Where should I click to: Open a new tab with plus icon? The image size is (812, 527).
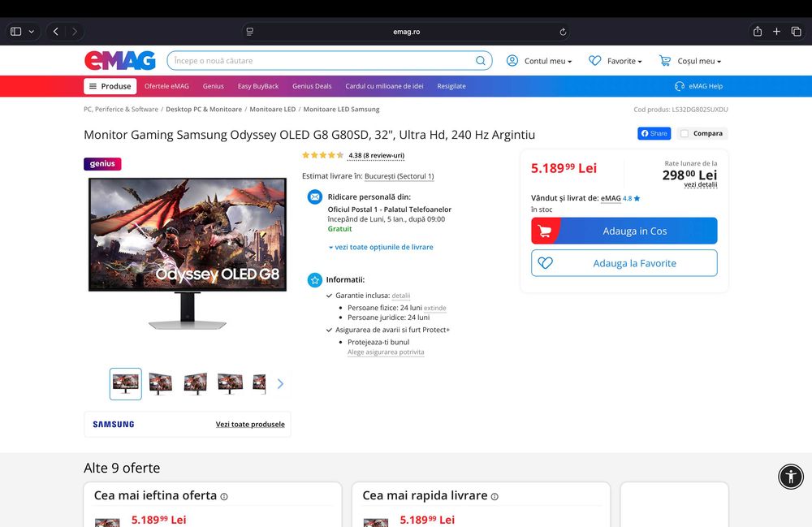pos(777,32)
